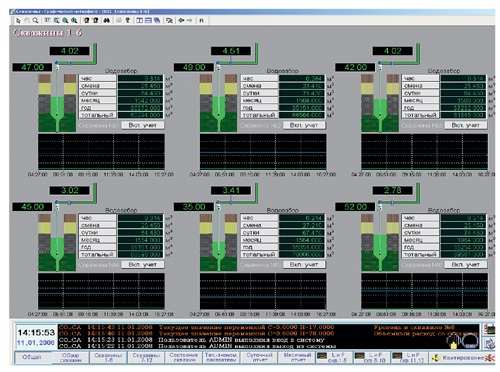Viewport: 500px width, 372px height.
Task: Click Вкл. учет button for well №3
Action: click(466, 125)
